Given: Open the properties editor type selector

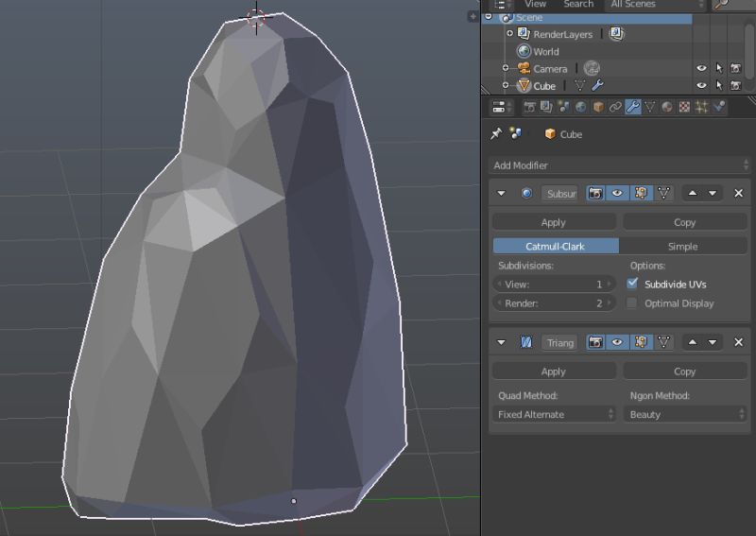Looking at the screenshot, I should [x=502, y=107].
